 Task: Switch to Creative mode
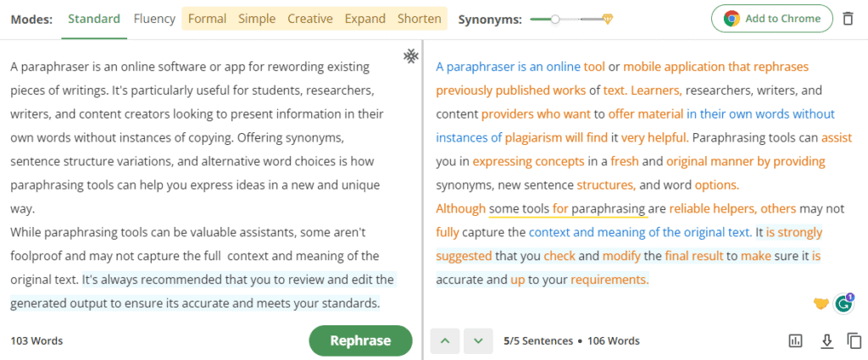(310, 19)
